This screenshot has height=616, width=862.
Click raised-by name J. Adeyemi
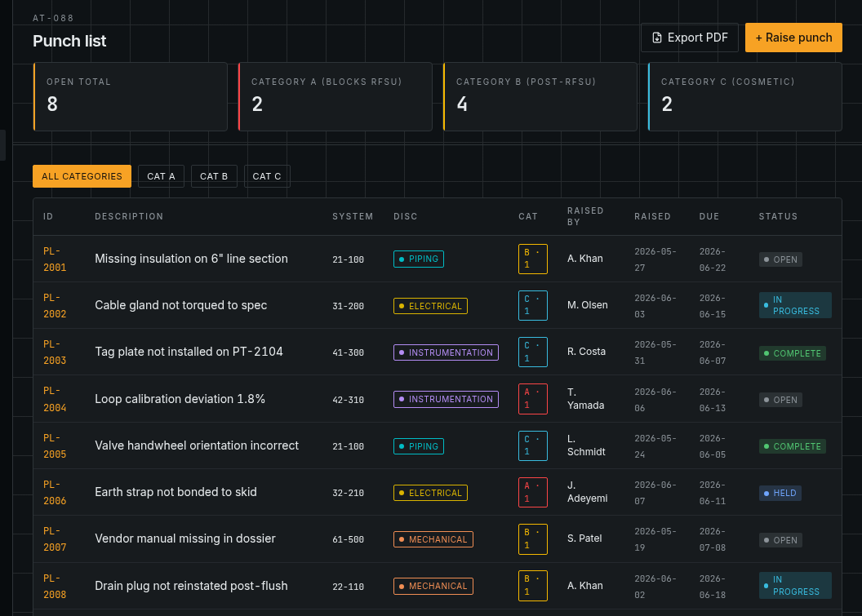pos(587,492)
